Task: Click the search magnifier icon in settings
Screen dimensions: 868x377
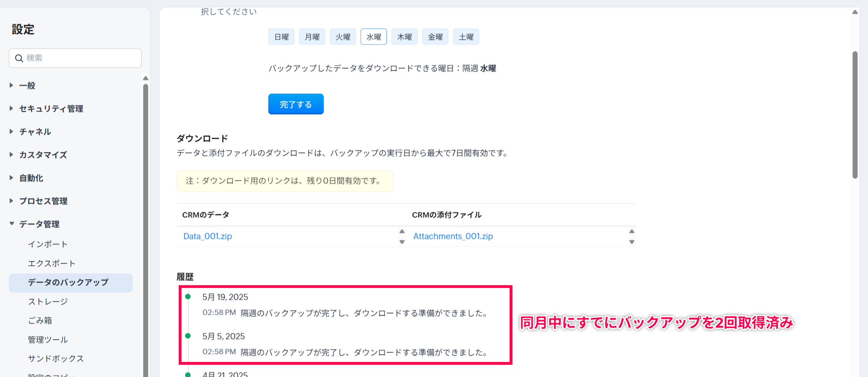Action: [19, 58]
